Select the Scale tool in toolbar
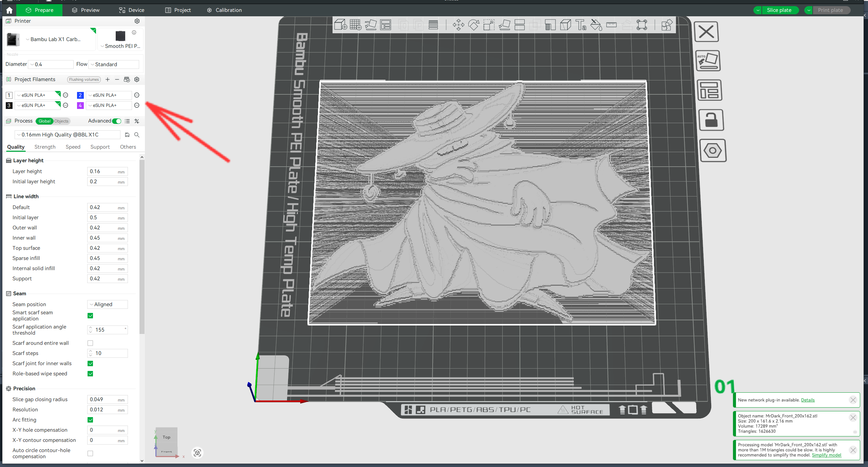Screen dimensions: 868x467 [x=489, y=25]
